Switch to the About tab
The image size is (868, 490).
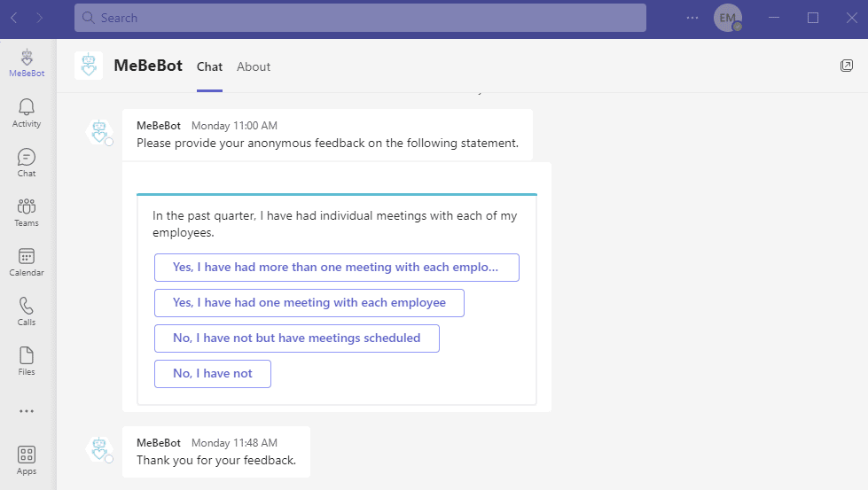coord(254,66)
